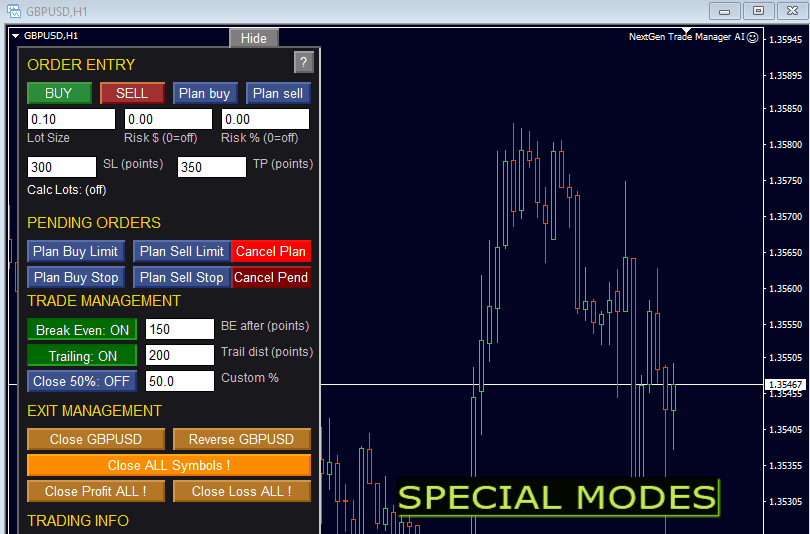Click the 1.35467 current price label
810x534 pixels.
tap(785, 384)
